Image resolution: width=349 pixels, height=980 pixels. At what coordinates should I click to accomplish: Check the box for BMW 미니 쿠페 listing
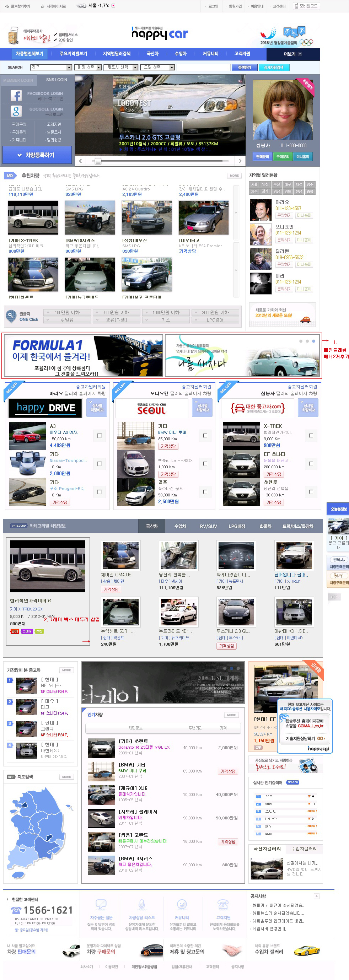pos(205,436)
